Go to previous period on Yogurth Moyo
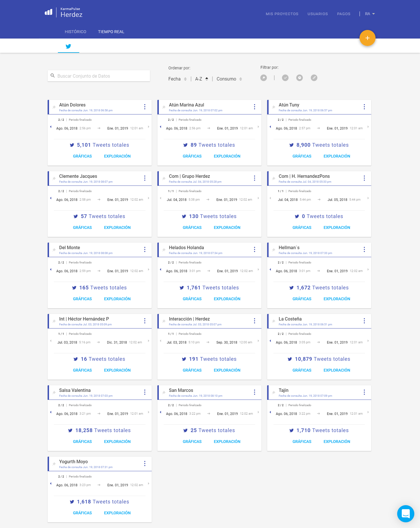 (51, 483)
